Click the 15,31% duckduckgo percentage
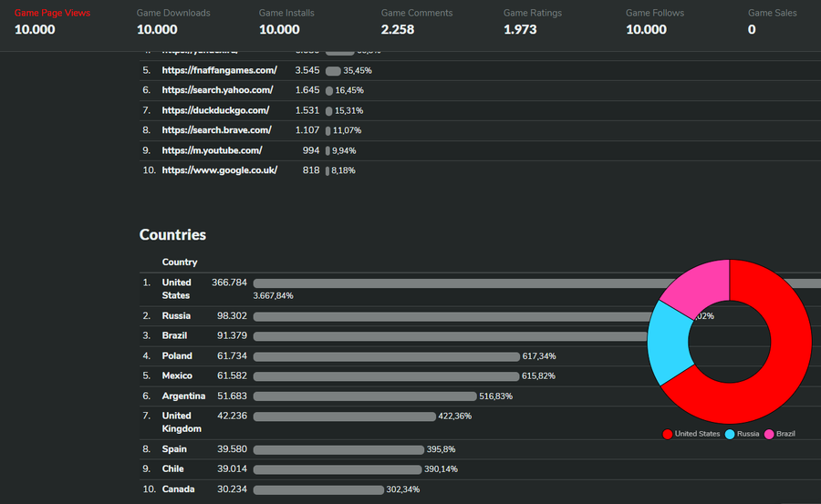 [348, 110]
